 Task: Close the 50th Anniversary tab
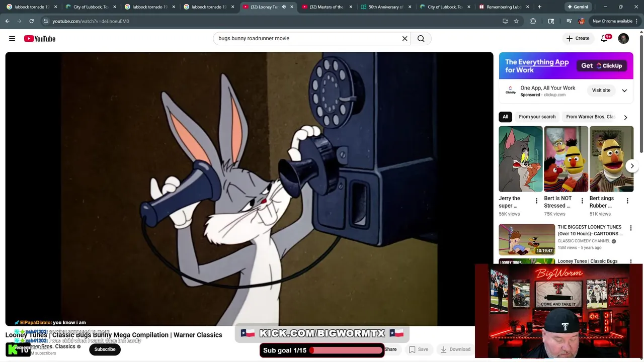[x=410, y=7]
